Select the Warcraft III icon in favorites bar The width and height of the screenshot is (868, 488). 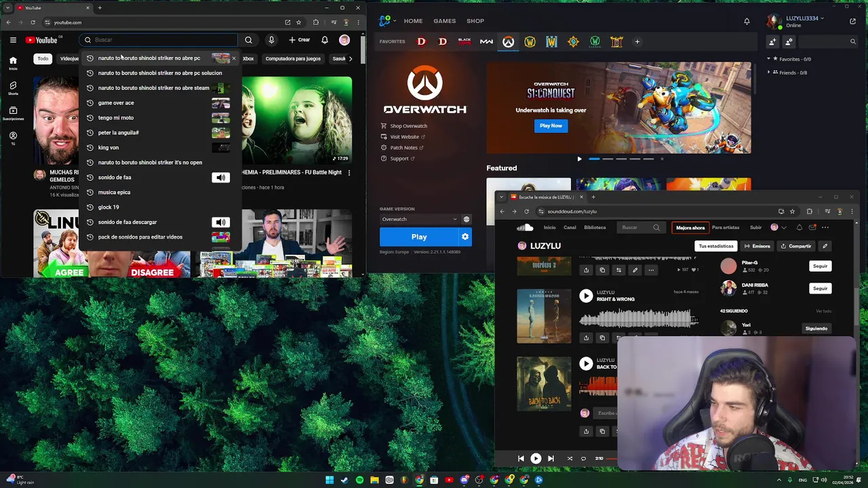pyautogui.click(x=551, y=41)
